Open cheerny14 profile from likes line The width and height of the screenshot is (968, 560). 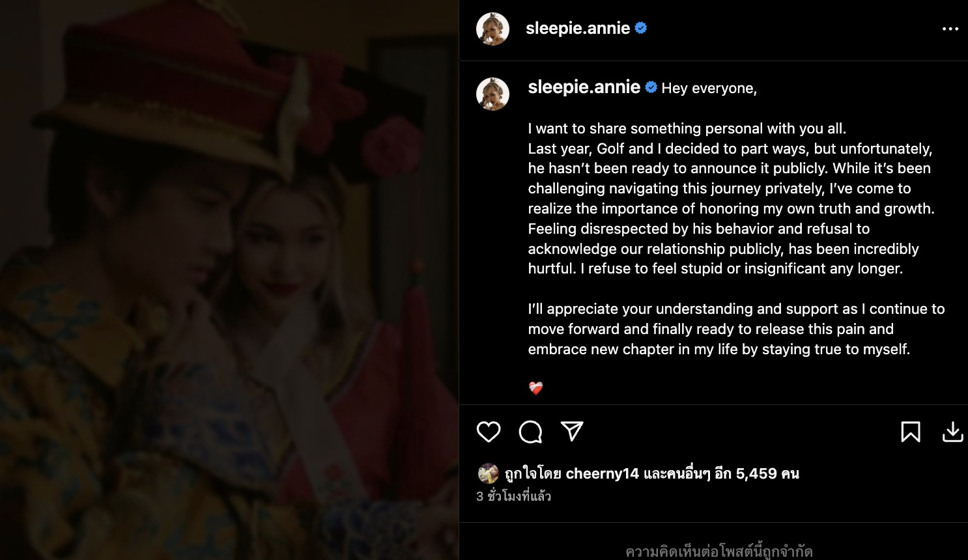tap(603, 473)
